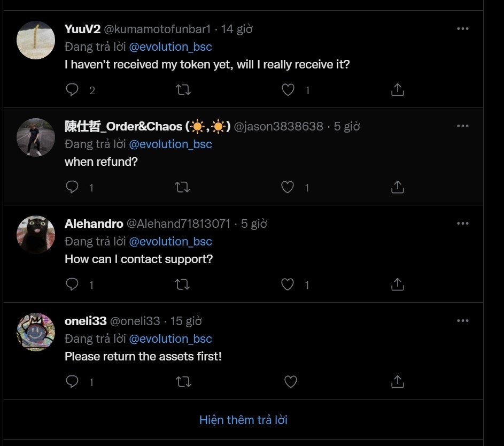Open the oneli33 username profile

tap(86, 321)
